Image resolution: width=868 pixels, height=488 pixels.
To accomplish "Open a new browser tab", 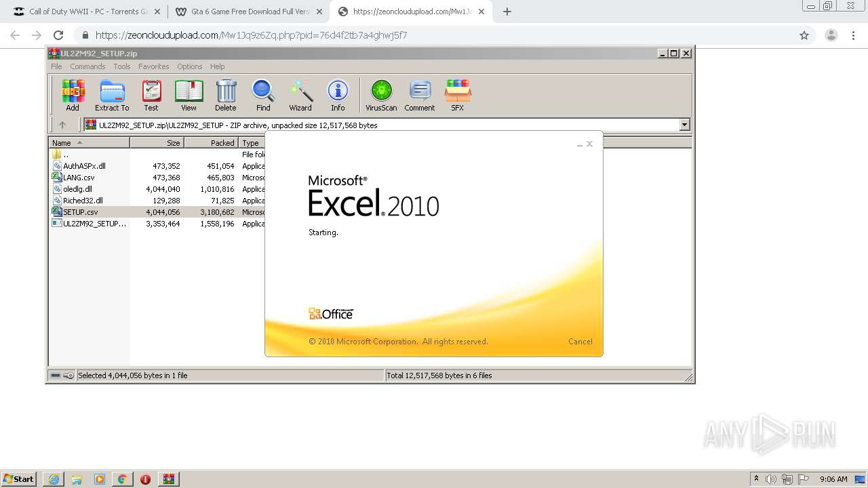I will [x=507, y=12].
